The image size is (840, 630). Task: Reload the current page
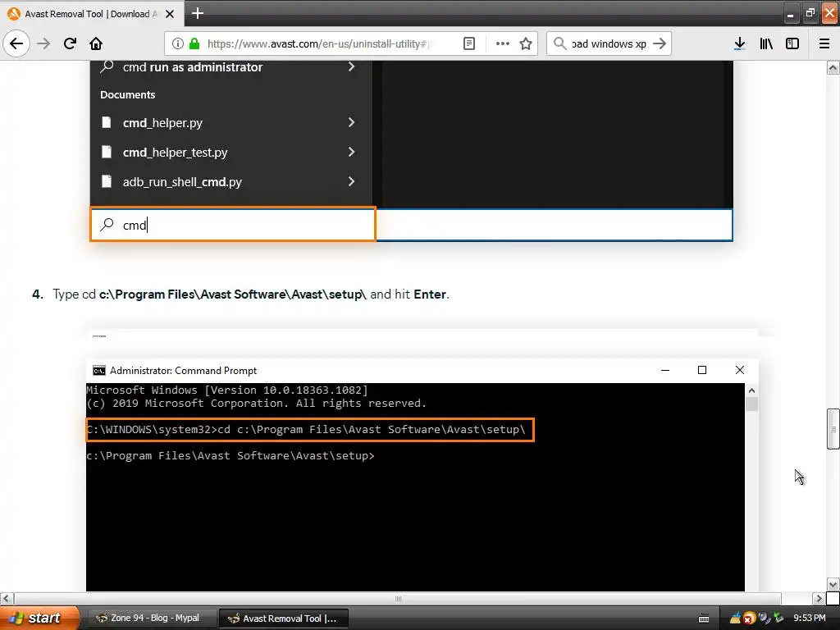[70, 43]
